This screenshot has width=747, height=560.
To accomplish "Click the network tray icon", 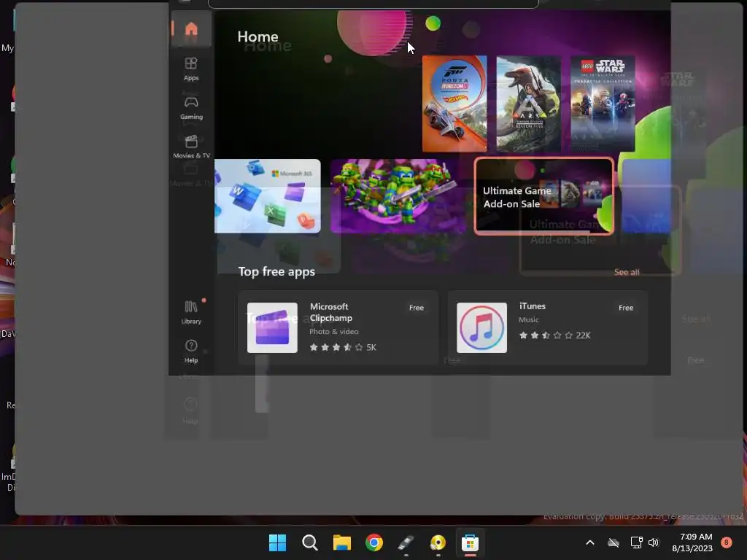I will click(x=636, y=542).
